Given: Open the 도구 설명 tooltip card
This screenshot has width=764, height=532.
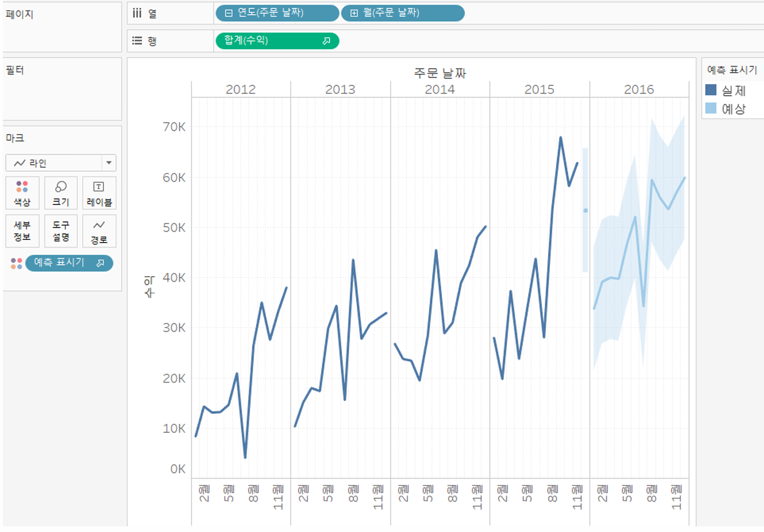Looking at the screenshot, I should [61, 231].
